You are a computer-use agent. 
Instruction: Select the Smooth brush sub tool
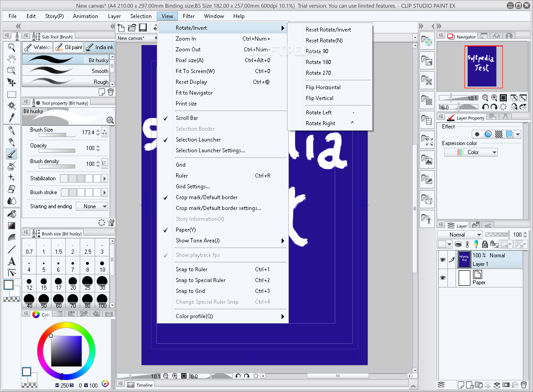click(66, 71)
